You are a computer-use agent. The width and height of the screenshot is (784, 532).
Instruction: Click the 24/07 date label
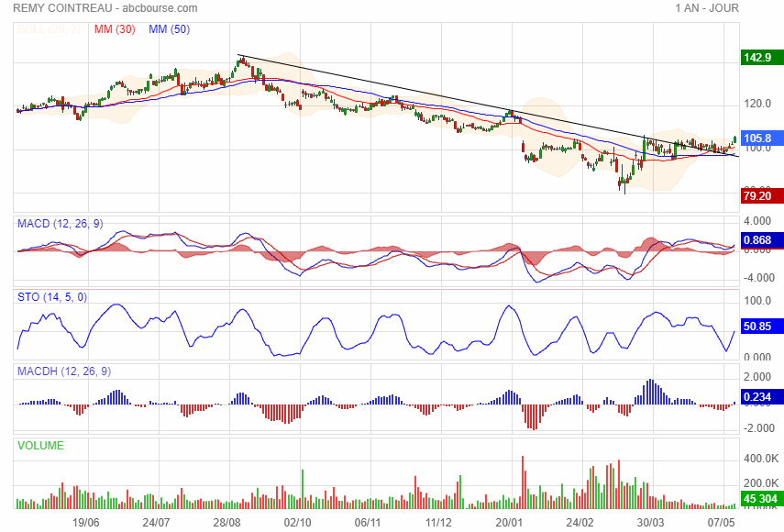click(156, 523)
